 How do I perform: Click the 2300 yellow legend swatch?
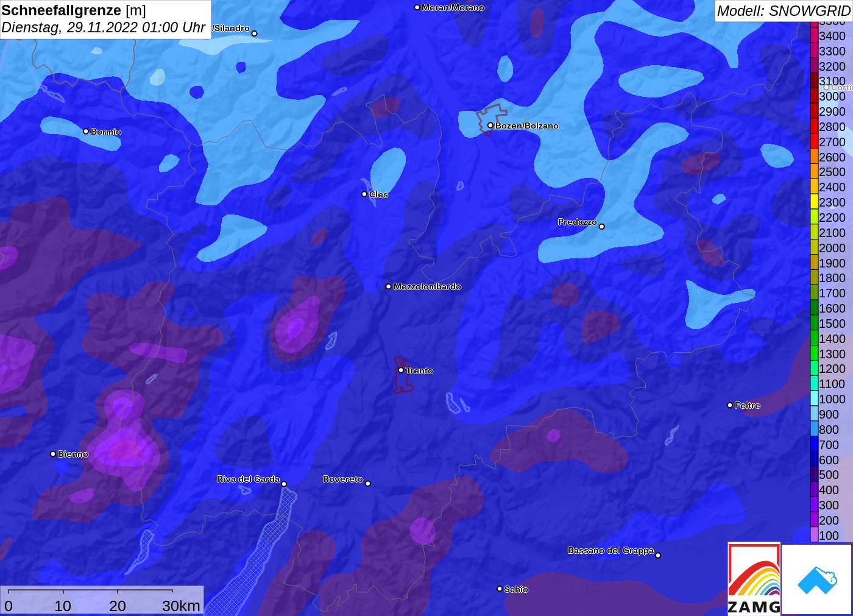click(x=814, y=202)
